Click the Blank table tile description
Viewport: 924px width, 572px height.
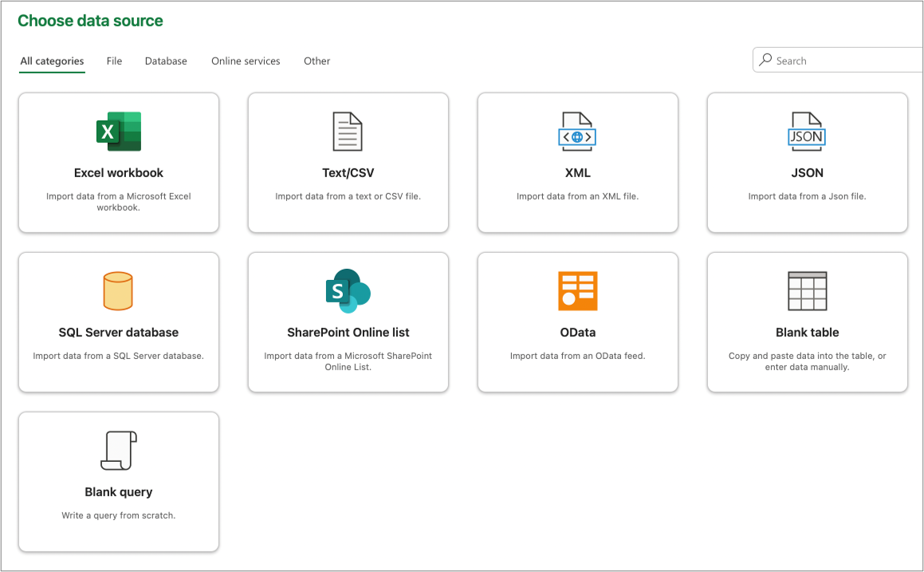pos(807,361)
